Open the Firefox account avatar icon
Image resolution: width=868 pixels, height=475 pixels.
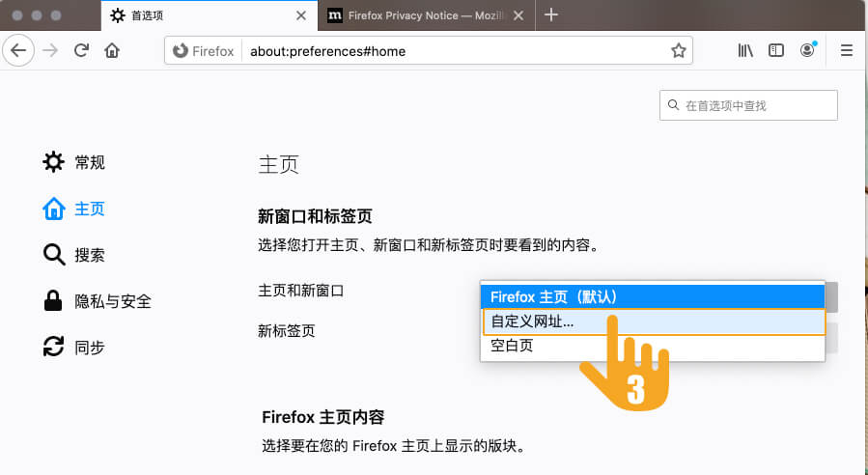(808, 50)
